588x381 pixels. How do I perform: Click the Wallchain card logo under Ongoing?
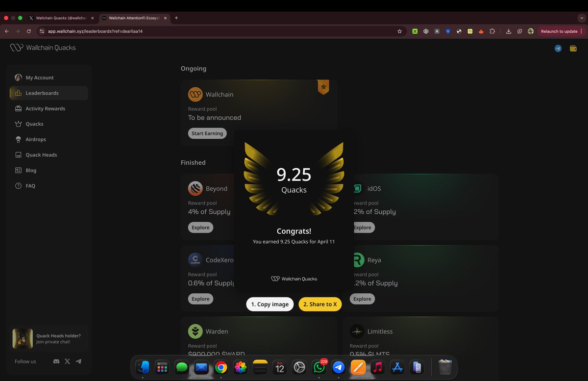196,94
